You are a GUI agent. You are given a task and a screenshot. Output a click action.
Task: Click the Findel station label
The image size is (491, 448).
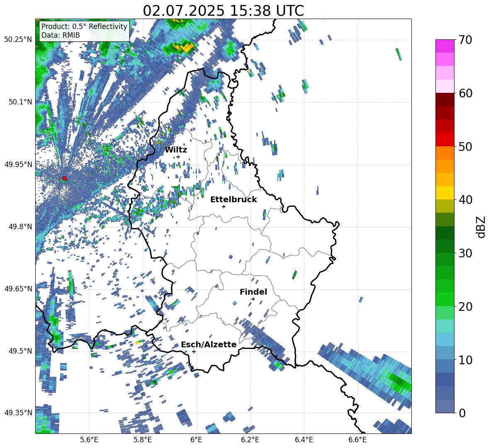click(x=253, y=292)
